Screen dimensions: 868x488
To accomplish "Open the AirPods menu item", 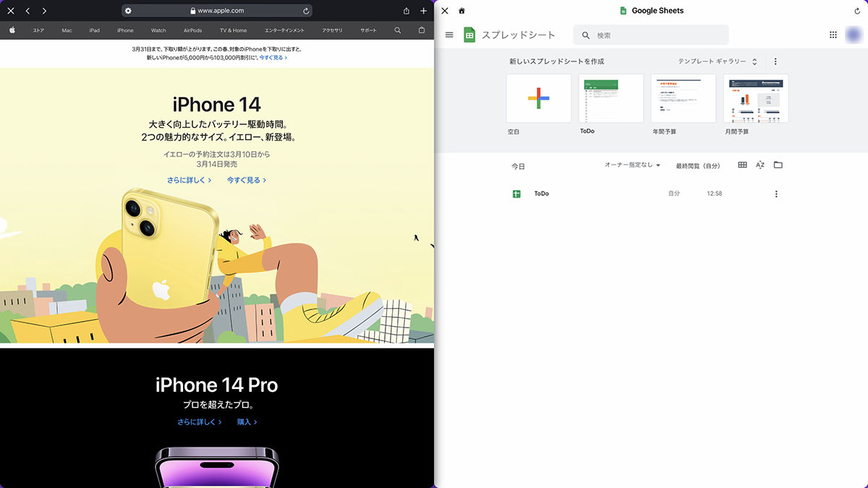I will tap(193, 30).
